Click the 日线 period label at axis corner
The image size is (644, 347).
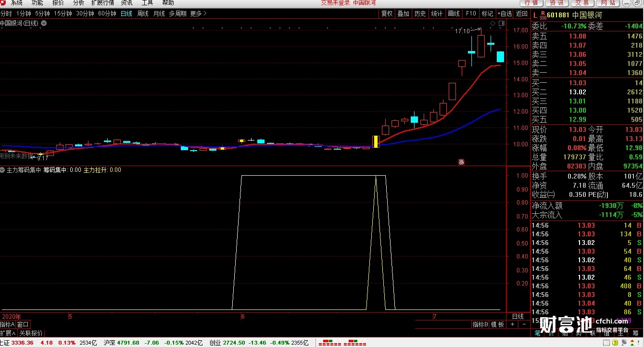point(518,316)
